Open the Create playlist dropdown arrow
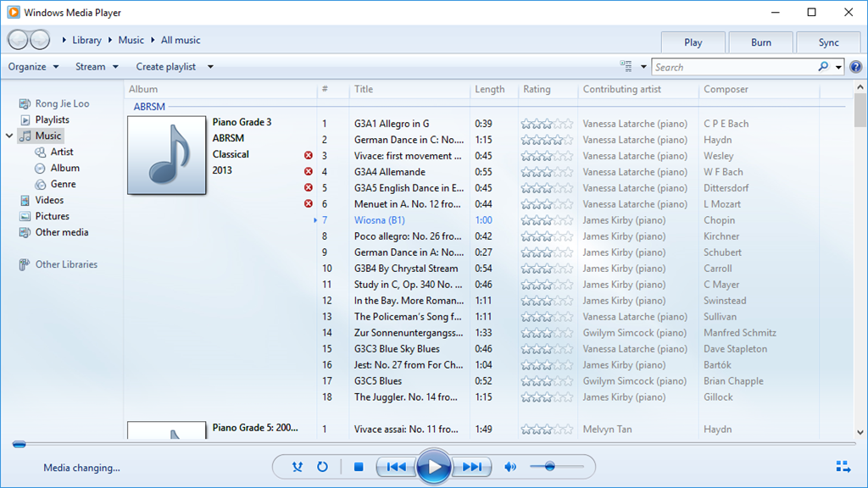The image size is (868, 488). pos(210,67)
